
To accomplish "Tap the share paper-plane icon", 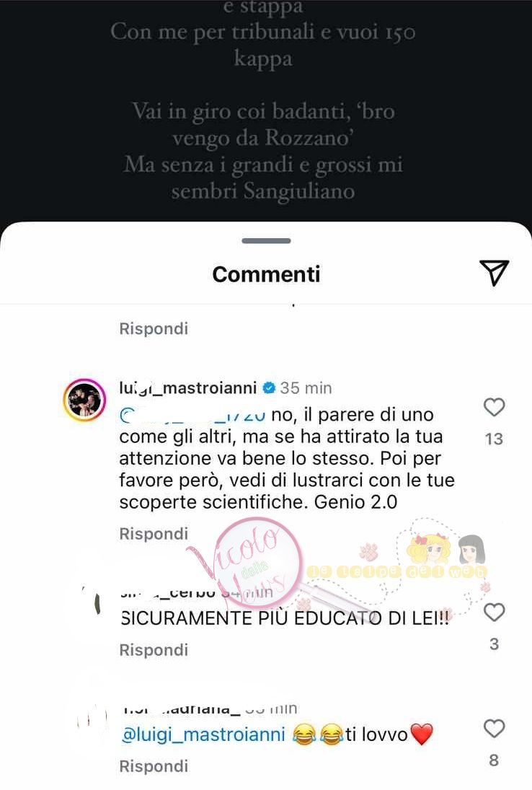I will [494, 273].
